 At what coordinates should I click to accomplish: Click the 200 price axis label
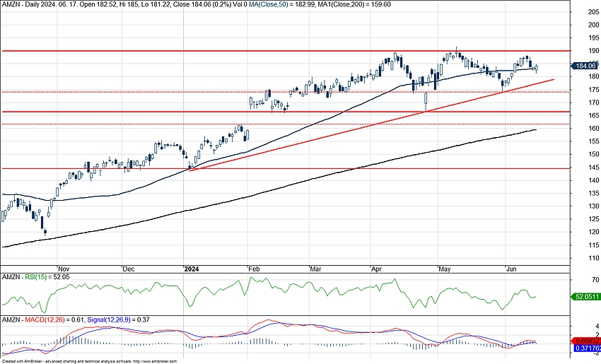point(594,25)
